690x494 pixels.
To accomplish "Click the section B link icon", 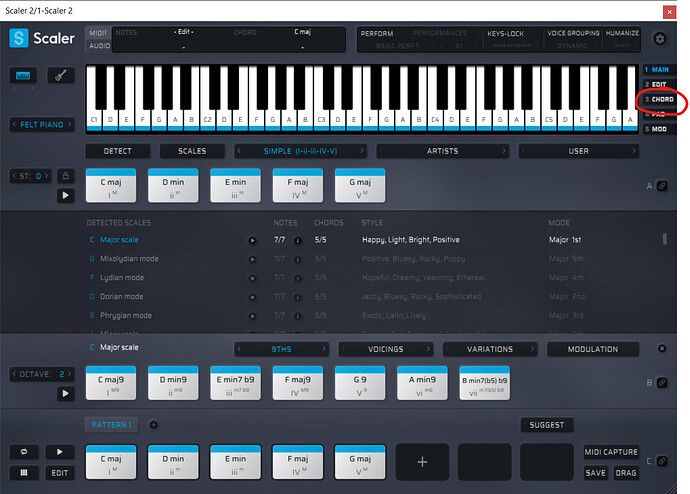I will (662, 383).
